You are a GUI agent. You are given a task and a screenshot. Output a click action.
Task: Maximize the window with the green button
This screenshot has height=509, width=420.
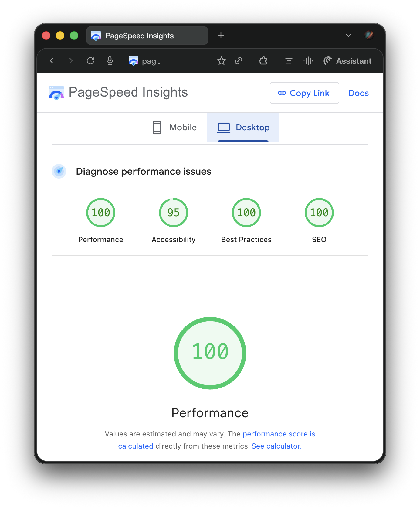point(74,36)
